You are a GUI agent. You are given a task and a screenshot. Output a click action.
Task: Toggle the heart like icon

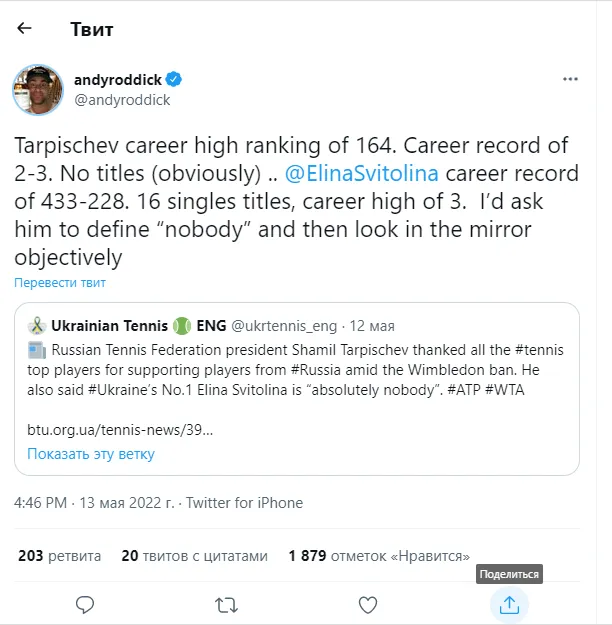[x=368, y=604]
